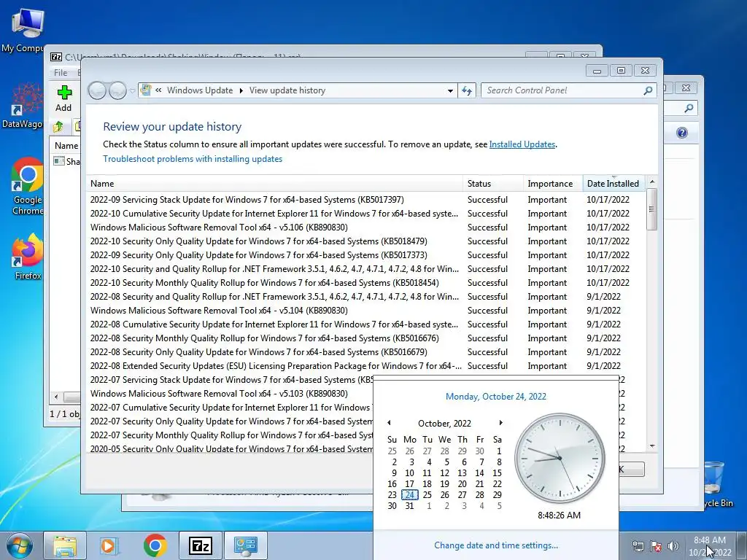747x560 pixels.
Task: Open the Recycle Bin desktop icon
Action: point(719,485)
